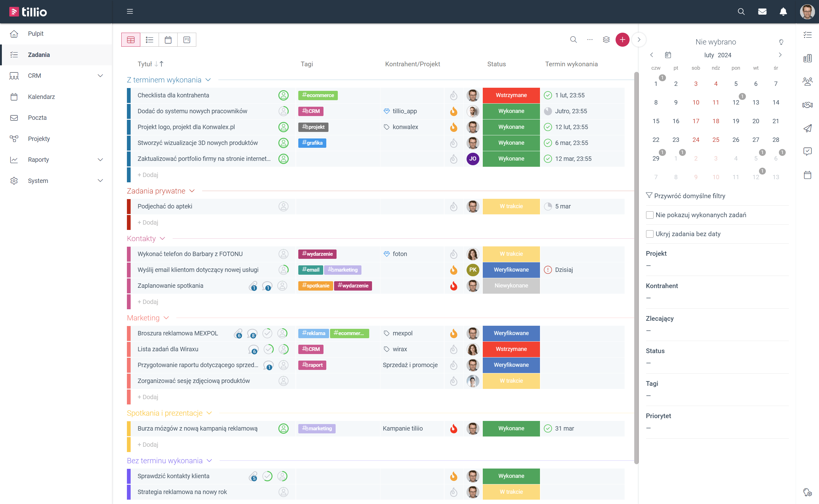Viewport: 819px width, 504px height.
Task: Open the chat check icon in right rail
Action: 807,152
